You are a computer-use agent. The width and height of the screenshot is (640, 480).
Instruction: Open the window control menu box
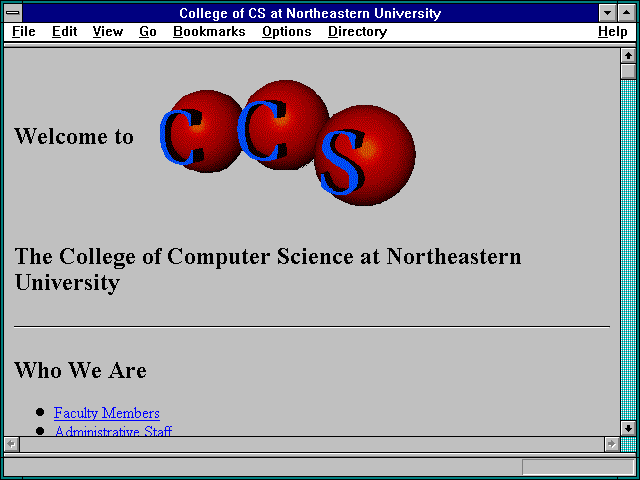[x=13, y=13]
